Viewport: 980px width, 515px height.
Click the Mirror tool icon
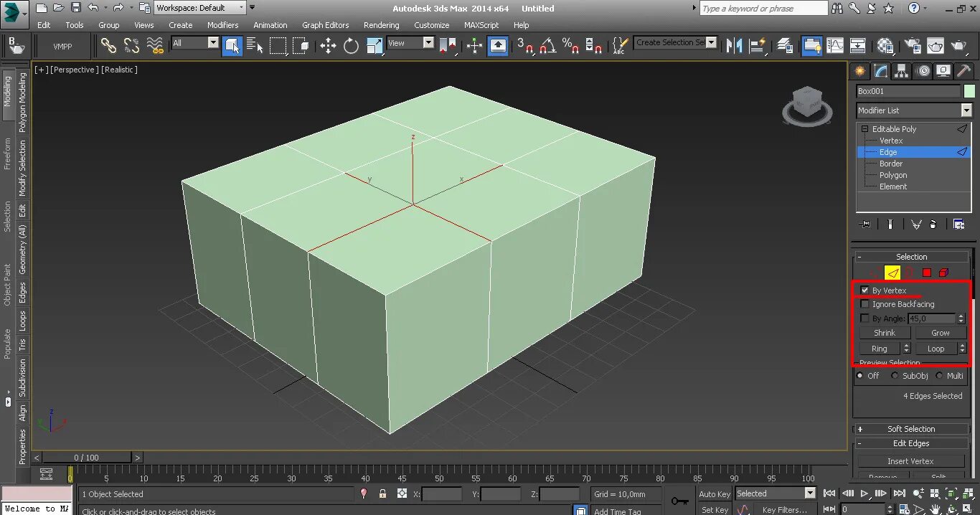coord(734,46)
